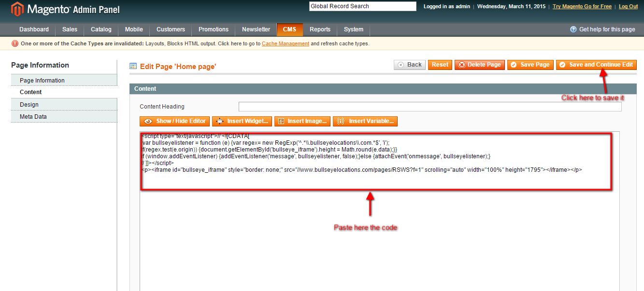Click the 'Wednesday, March 11, 2015' date text

pos(512,6)
